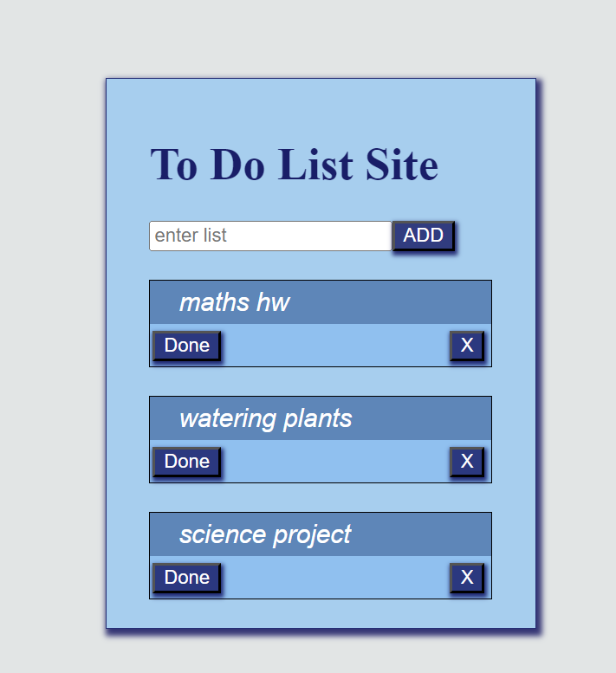Remove 'watering plants' using its X button
Viewport: 616px width, 673px height.
[x=467, y=462]
